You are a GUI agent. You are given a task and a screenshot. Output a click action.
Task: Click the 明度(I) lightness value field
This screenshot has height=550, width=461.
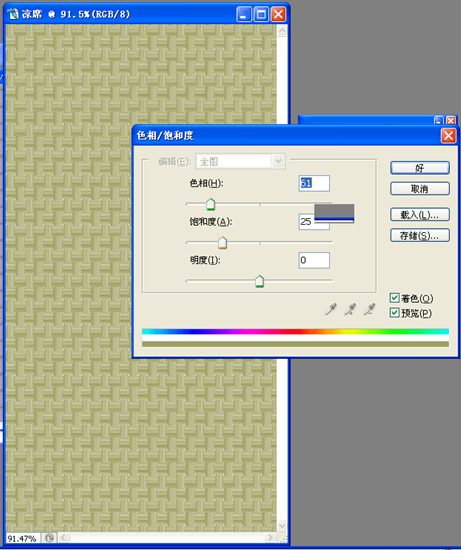pos(314,260)
